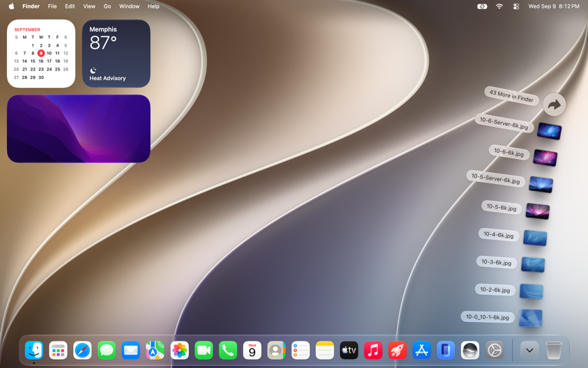Open System Settings gear icon
The image size is (588, 368).
coord(495,351)
